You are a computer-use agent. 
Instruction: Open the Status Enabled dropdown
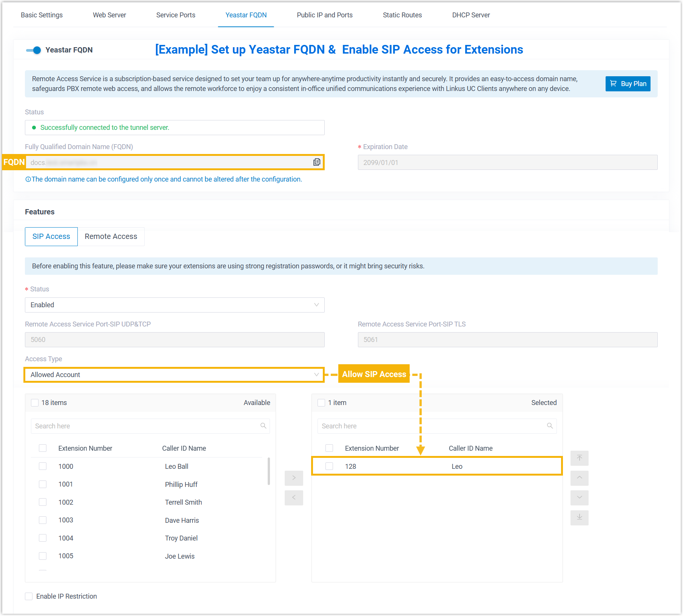click(x=174, y=305)
